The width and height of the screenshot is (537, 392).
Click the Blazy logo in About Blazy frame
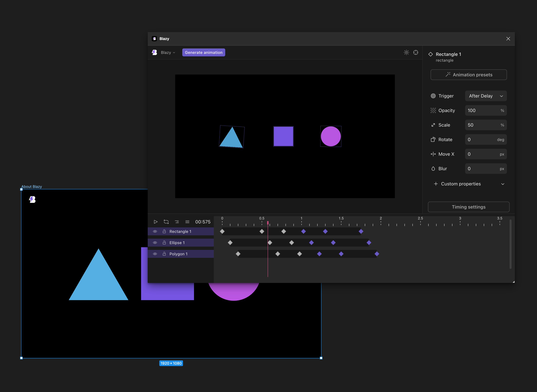pyautogui.click(x=32, y=200)
